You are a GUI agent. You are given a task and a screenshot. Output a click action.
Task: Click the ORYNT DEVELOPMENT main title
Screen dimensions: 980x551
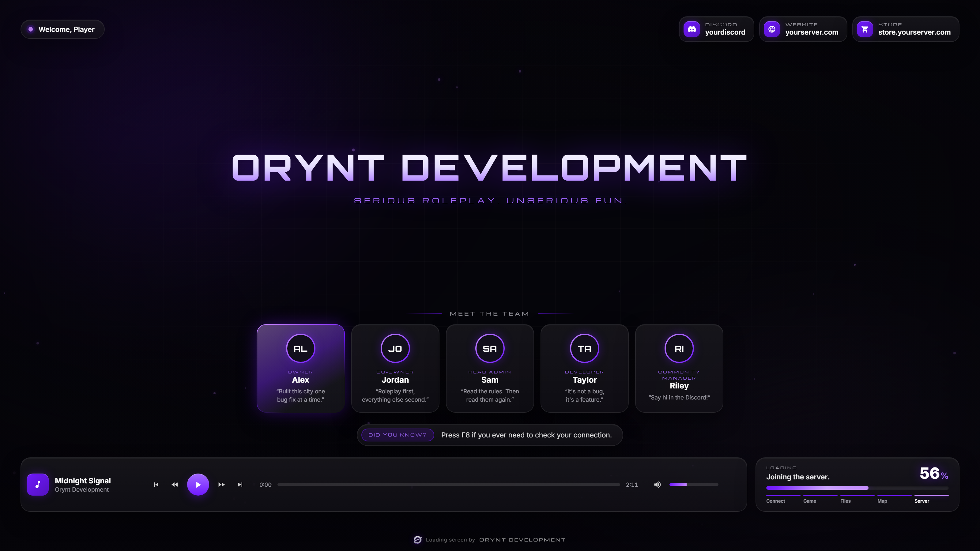click(x=490, y=167)
